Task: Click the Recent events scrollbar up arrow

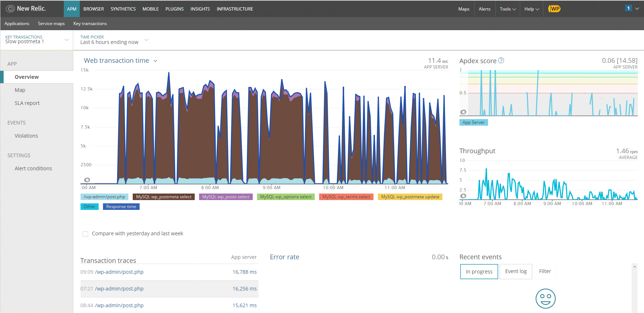Action: pos(635,267)
